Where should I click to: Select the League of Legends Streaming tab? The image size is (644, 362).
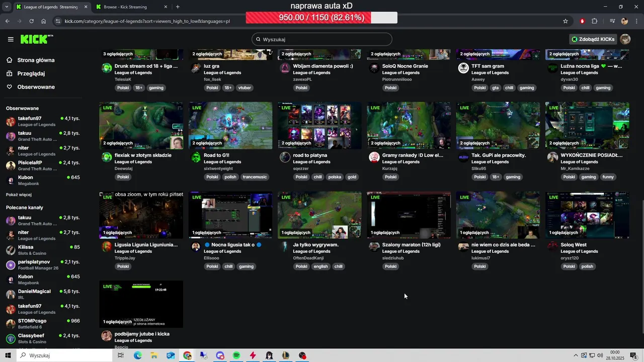pyautogui.click(x=51, y=7)
